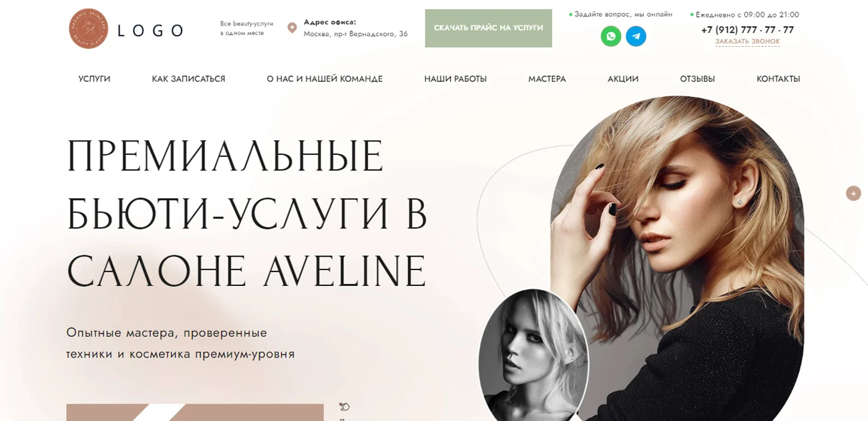Navigate to Акции page
The image size is (868, 421).
tap(623, 79)
